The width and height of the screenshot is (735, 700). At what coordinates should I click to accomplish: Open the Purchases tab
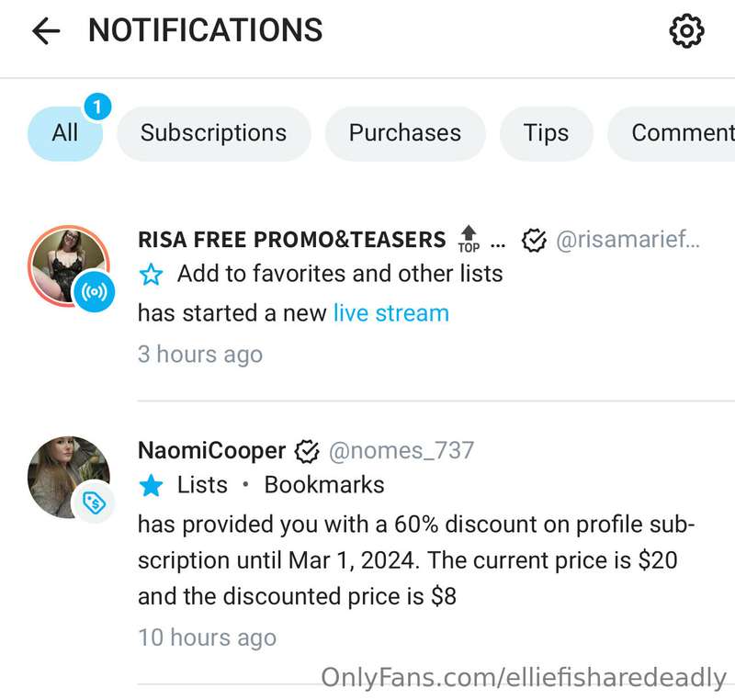pos(405,133)
